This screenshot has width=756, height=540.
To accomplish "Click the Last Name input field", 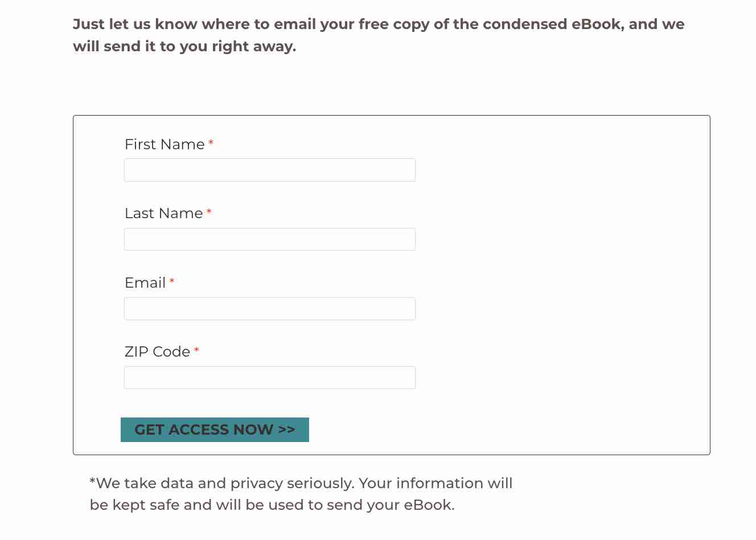I will pyautogui.click(x=269, y=239).
